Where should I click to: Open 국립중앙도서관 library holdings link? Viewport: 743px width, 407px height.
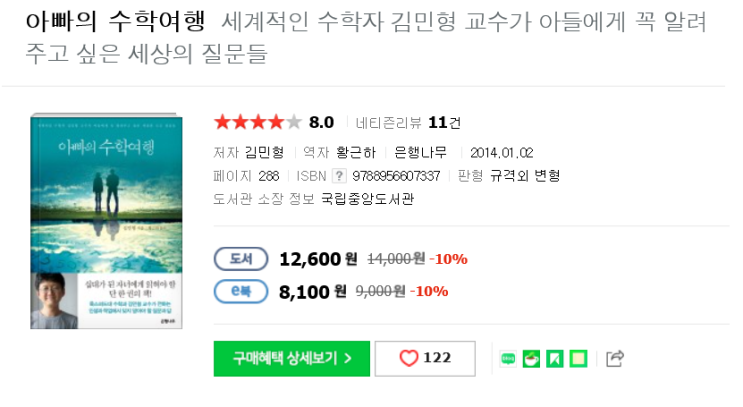[367, 199]
